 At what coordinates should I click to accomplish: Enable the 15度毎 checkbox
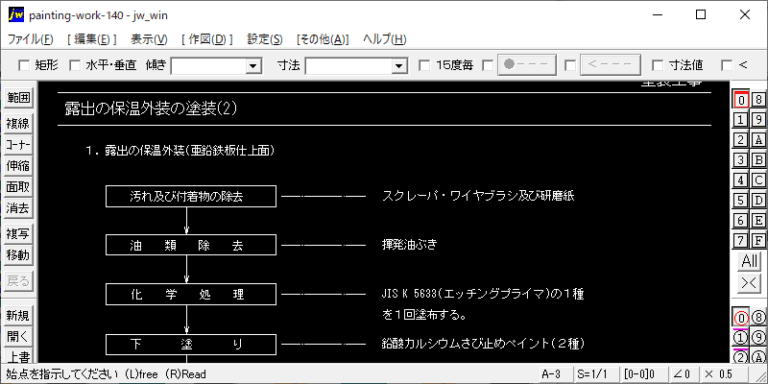pos(425,65)
